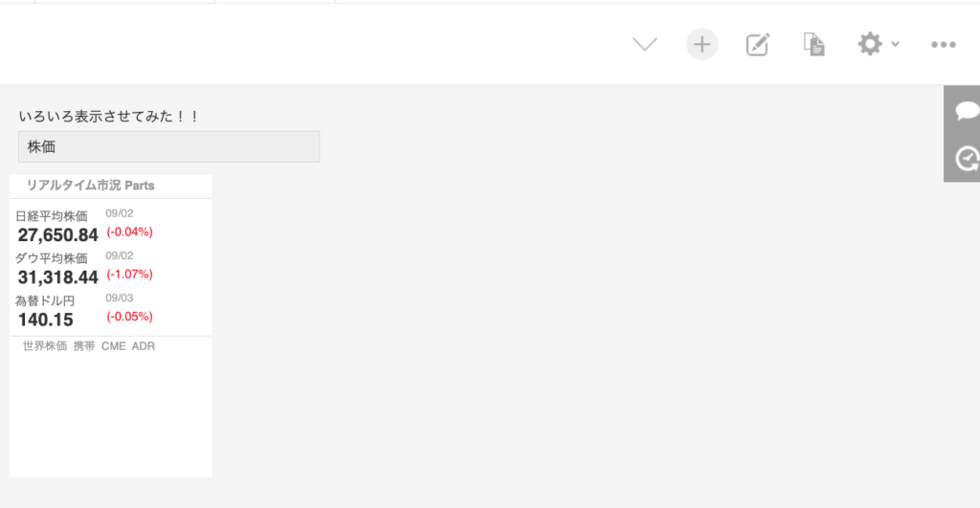
Task: Click the 世界株価 footer link
Action: [x=45, y=346]
